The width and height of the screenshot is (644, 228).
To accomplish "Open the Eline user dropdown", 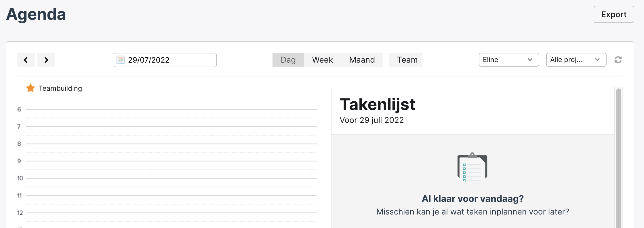I will coord(509,60).
